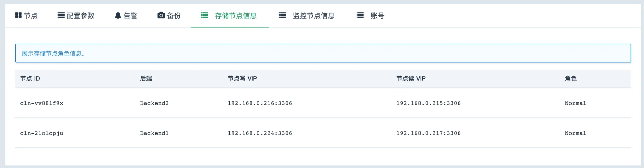The width and height of the screenshot is (644, 168).
Task: Click the 展示存储节点角色信息 info banner
Action: (x=323, y=53)
